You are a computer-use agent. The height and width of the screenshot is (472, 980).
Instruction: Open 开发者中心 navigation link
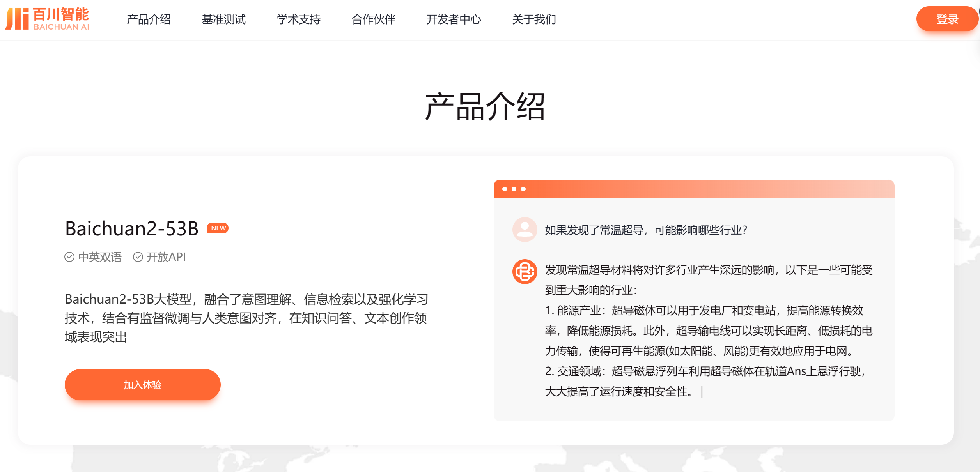454,19
